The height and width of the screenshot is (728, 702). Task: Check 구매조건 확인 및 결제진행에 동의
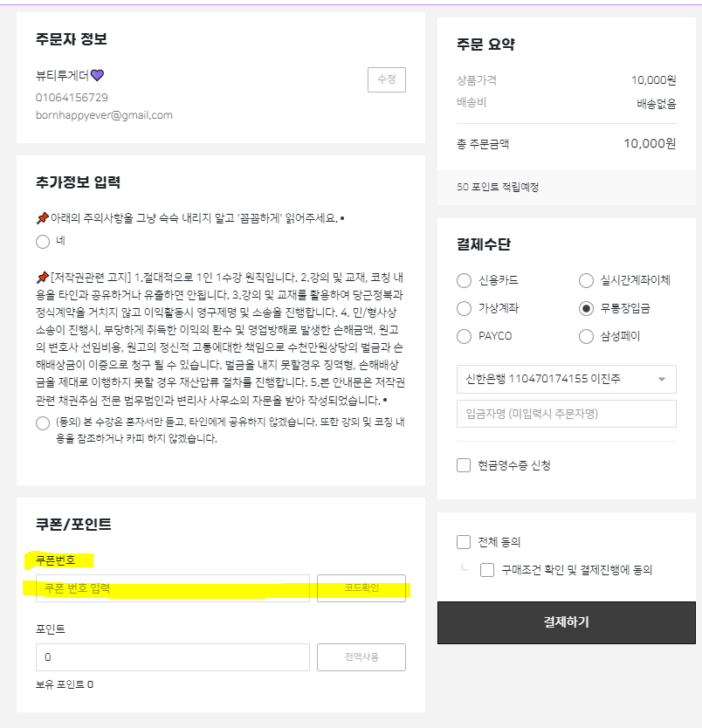[487, 570]
